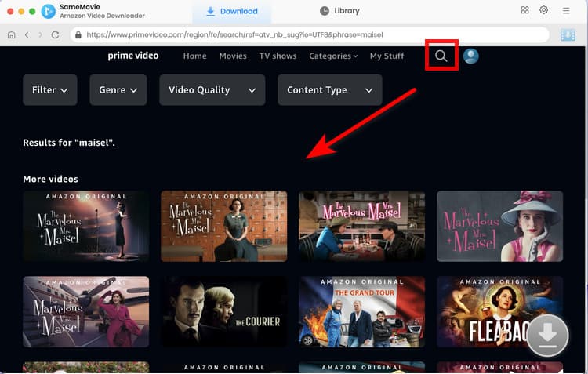This screenshot has width=588, height=374.
Task: Open Marvelous Mrs. Maisel orange lockers thumbnail
Action: point(224,226)
